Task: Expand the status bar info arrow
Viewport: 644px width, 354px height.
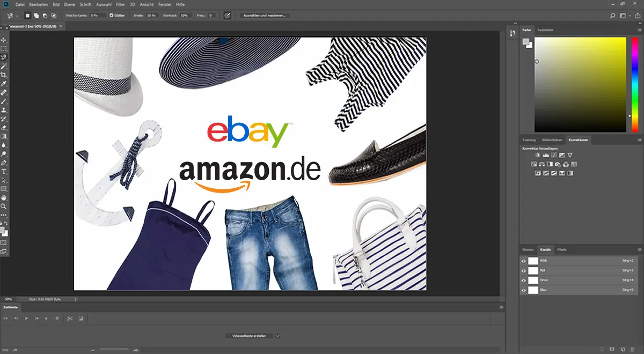Action: 75,299
